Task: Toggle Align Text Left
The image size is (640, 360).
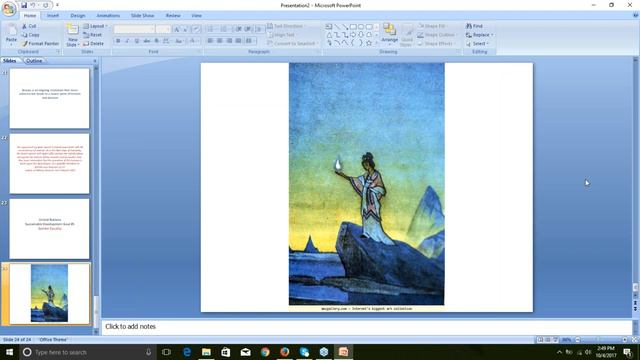Action: pyautogui.click(x=210, y=41)
